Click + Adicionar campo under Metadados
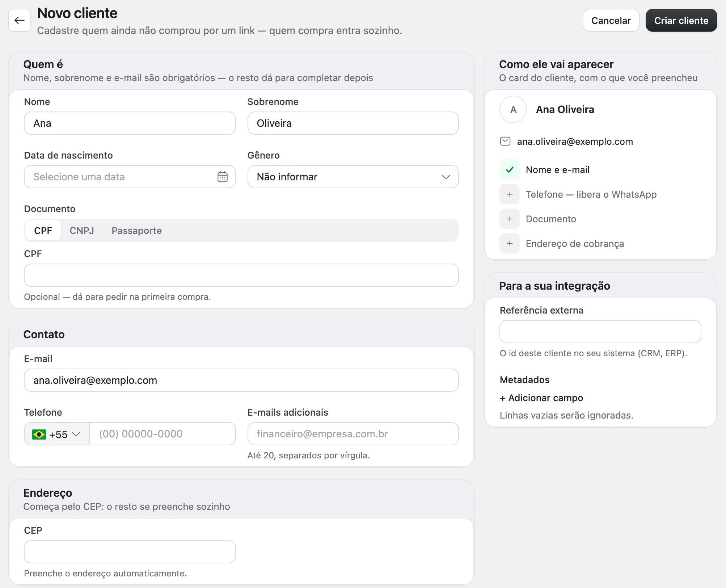Screen dimensions: 726x588 (x=541, y=398)
